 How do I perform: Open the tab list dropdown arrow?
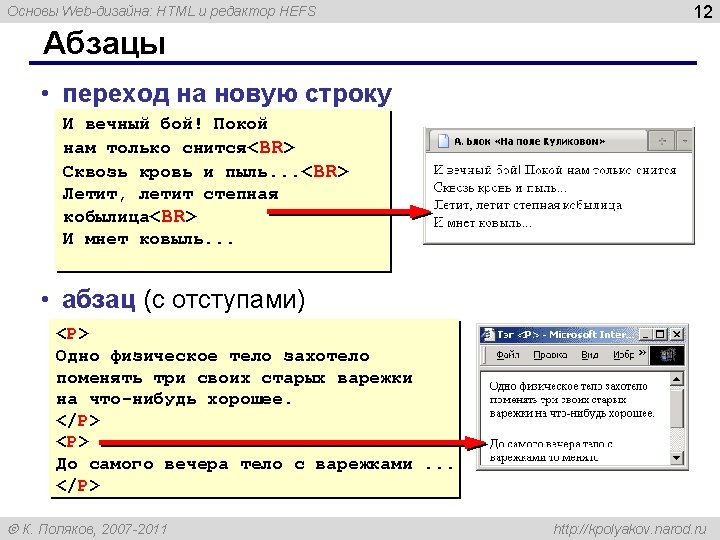point(685,141)
